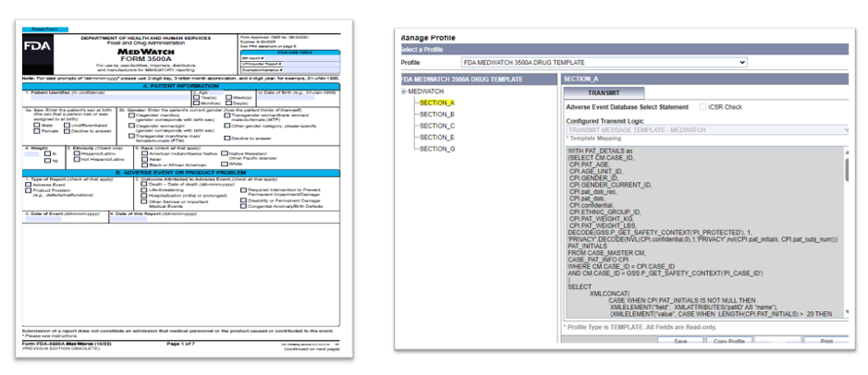Image resolution: width=868 pixels, height=375 pixels.
Task: Click the Decline to answer sex checkbox
Action: click(x=67, y=131)
